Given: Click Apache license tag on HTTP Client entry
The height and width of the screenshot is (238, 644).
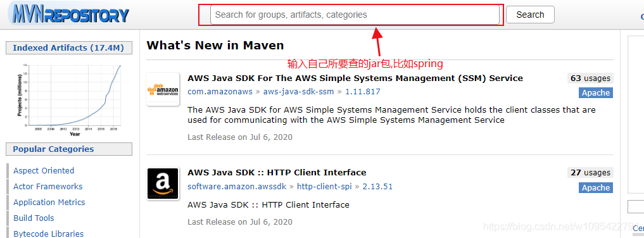Looking at the screenshot, I should 596,187.
